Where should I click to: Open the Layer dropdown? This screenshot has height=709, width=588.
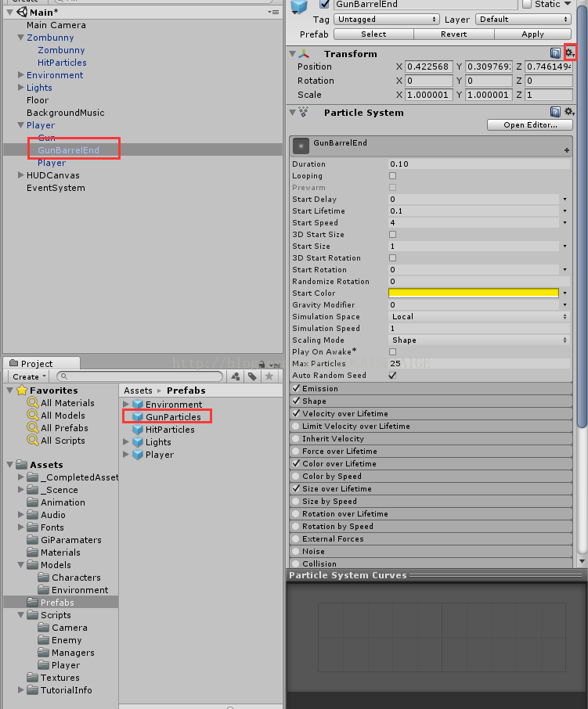click(523, 19)
